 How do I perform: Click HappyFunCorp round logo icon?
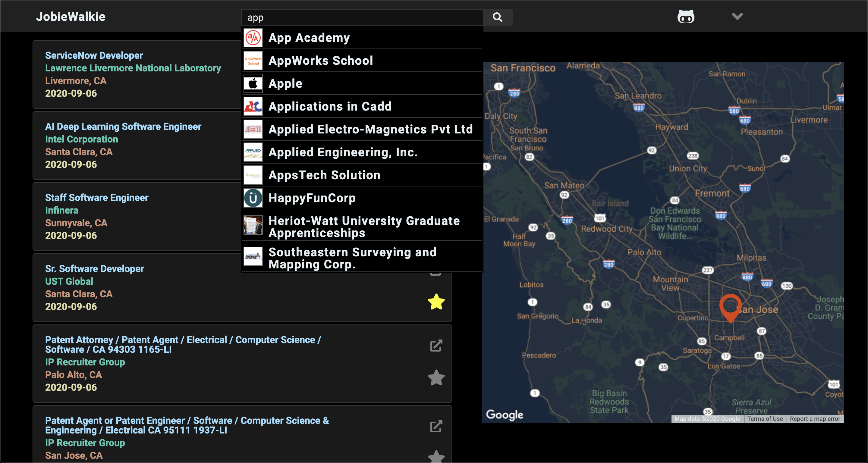tap(253, 198)
